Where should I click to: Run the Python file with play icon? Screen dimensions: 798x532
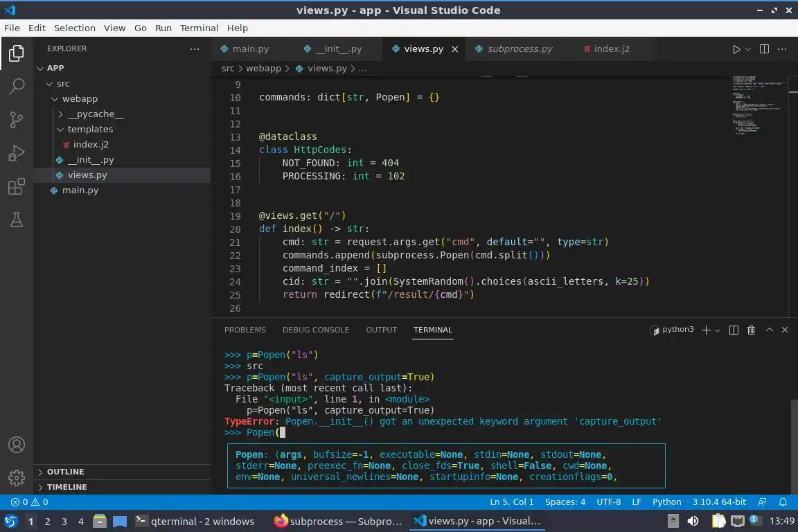(736, 49)
